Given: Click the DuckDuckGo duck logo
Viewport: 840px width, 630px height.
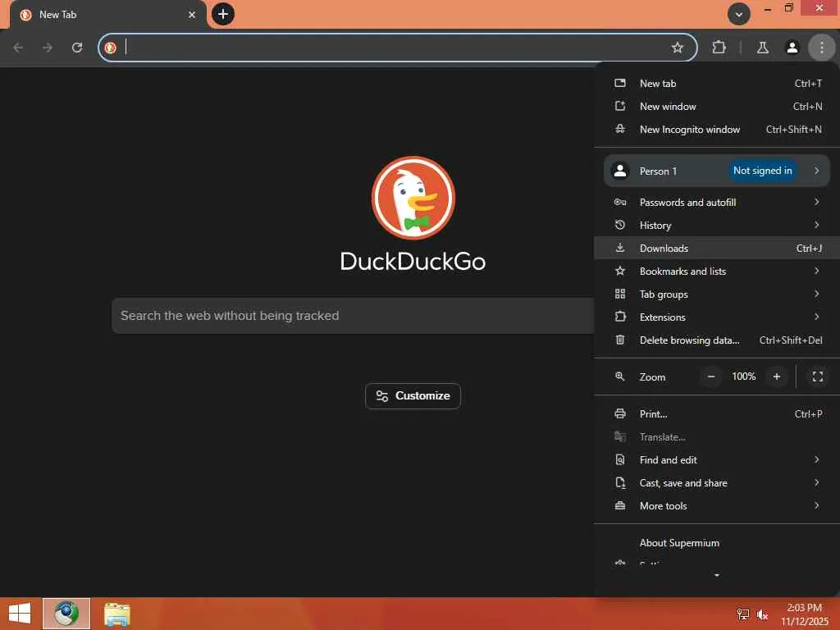Looking at the screenshot, I should (x=413, y=198).
